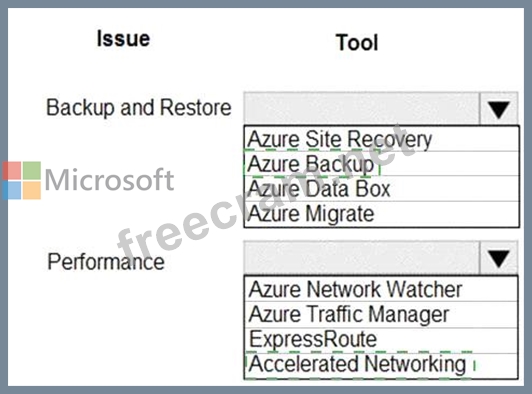Expand the Backup and Restore dropdown arrow

click(x=499, y=109)
